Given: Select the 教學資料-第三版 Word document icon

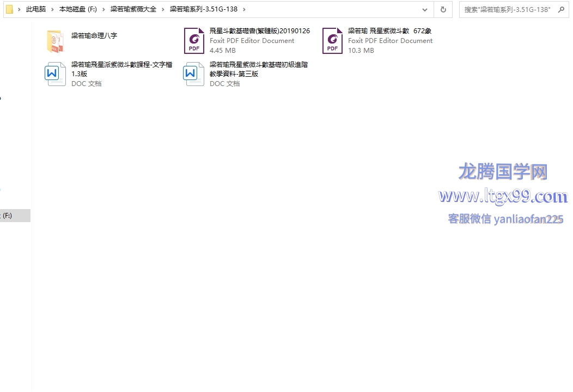Looking at the screenshot, I should (x=194, y=74).
